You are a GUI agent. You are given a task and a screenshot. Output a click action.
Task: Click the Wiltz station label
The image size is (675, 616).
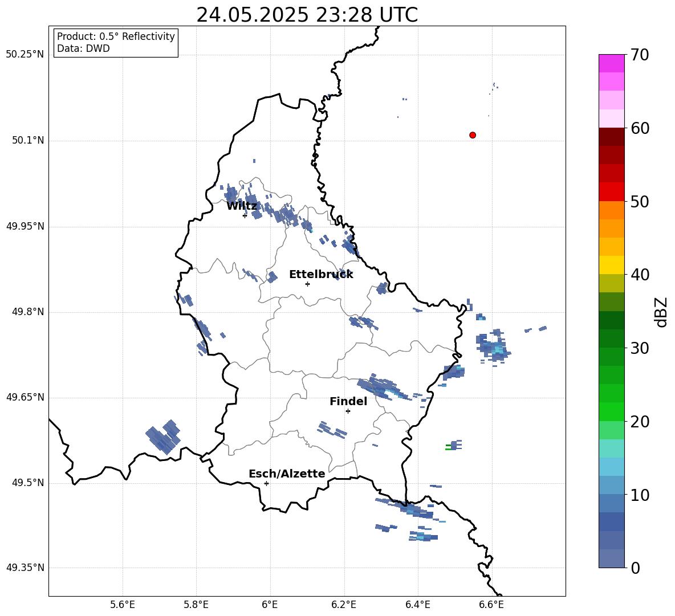coord(242,206)
